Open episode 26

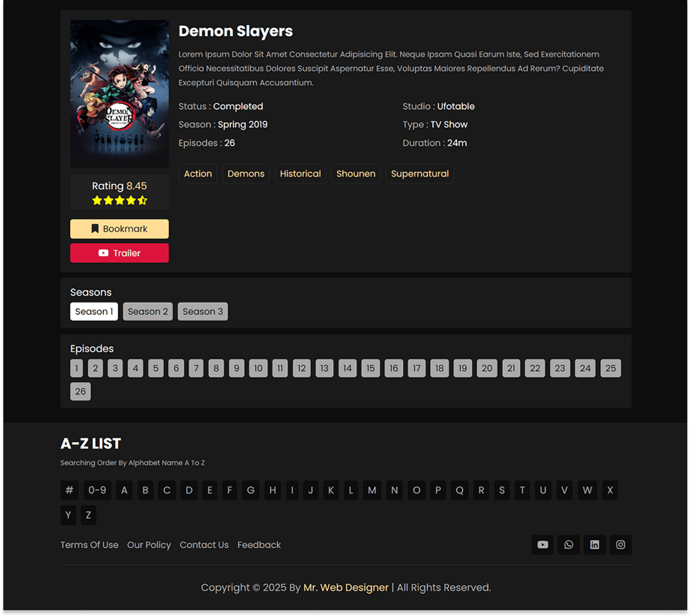tap(80, 392)
